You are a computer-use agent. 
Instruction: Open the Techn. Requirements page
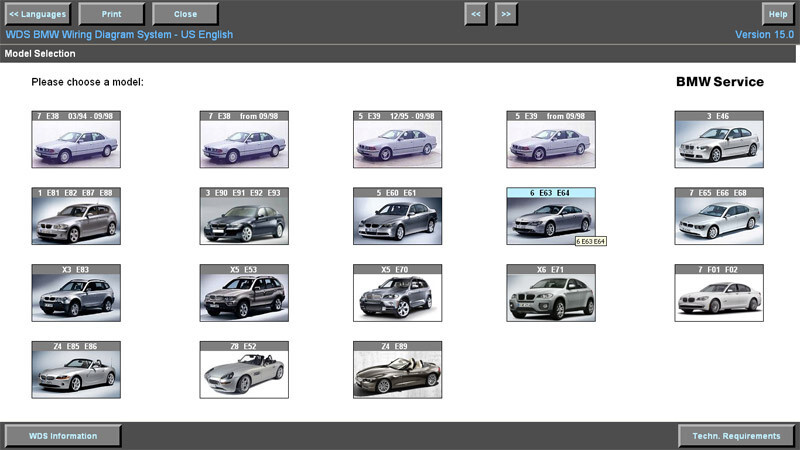736,436
